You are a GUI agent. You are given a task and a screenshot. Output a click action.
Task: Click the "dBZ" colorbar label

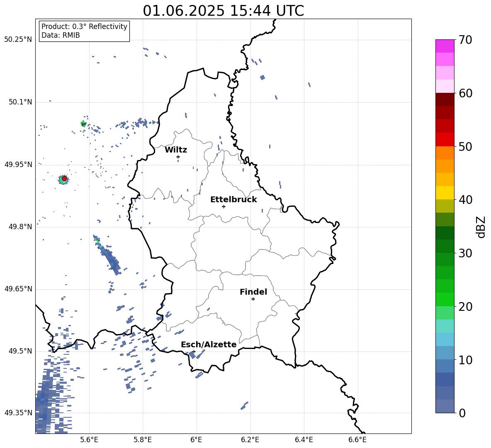(481, 227)
